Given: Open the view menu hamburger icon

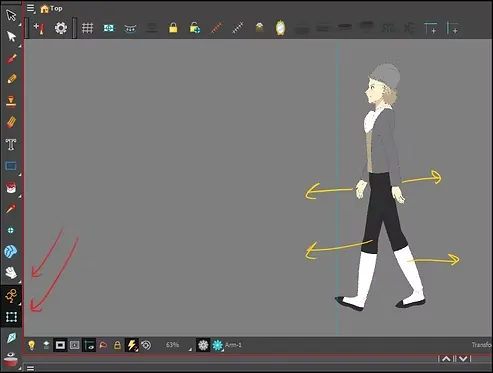Looking at the screenshot, I should (30, 8).
